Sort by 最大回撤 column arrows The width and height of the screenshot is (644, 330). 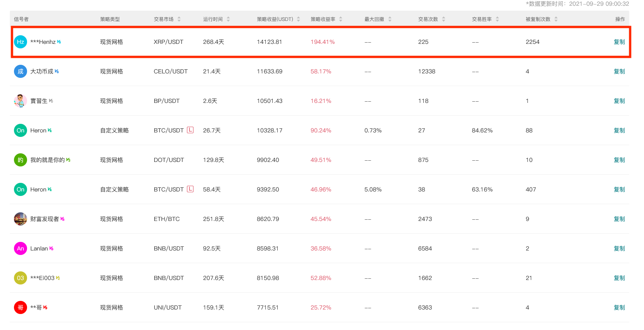coord(390,19)
